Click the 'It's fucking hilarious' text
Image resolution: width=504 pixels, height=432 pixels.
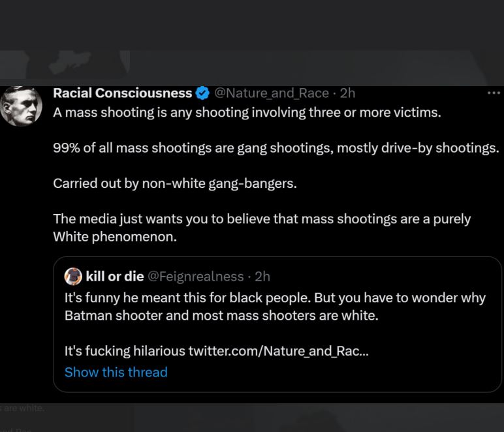click(125, 350)
